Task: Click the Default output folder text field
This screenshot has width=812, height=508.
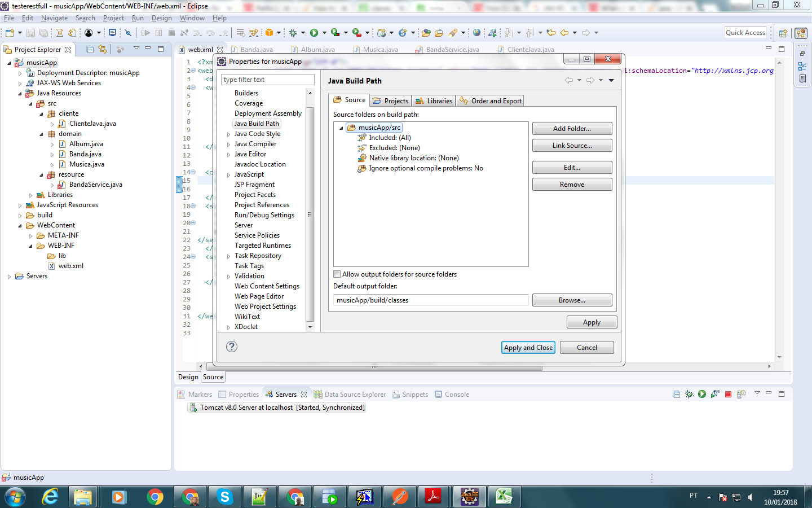Action: (x=431, y=300)
